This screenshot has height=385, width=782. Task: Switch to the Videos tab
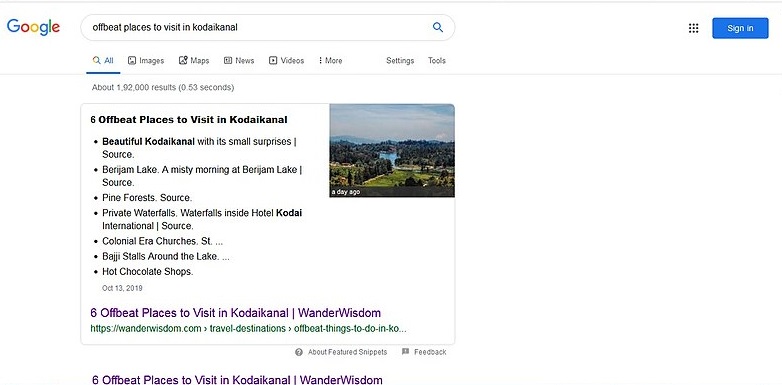pyautogui.click(x=287, y=60)
